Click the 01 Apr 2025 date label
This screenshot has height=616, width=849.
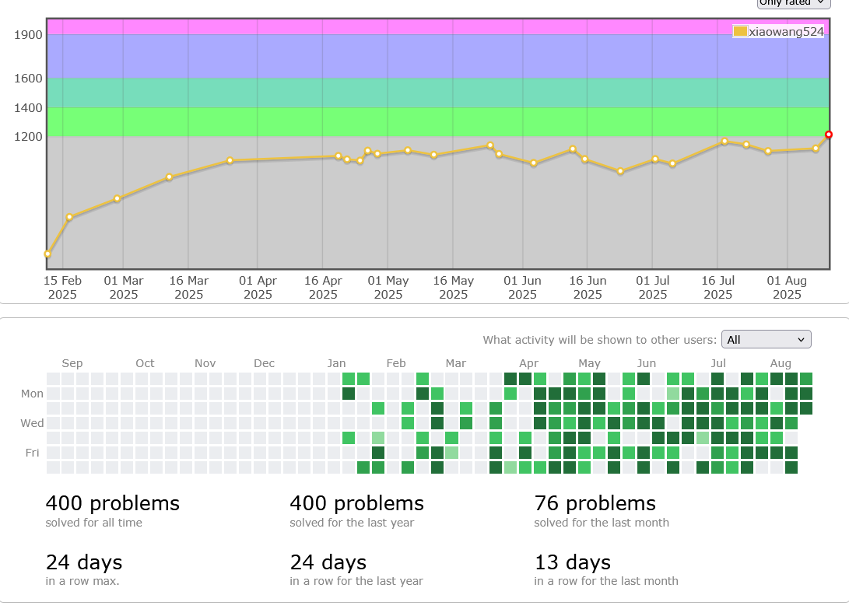coord(258,288)
